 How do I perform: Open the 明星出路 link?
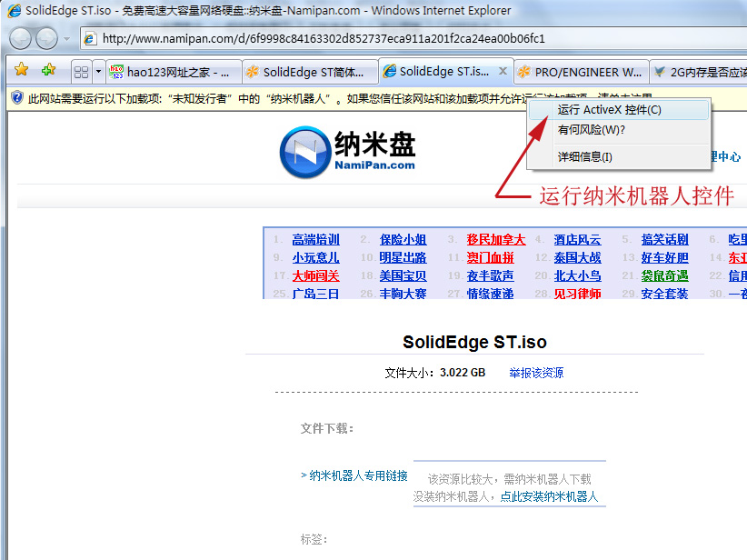(403, 257)
